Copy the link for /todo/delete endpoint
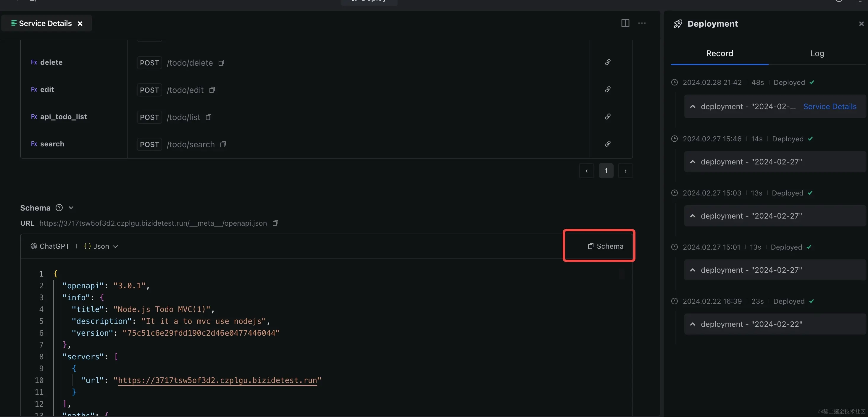 [x=608, y=62]
